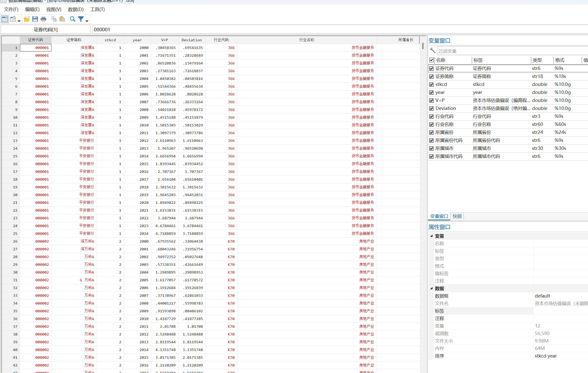The width and height of the screenshot is (588, 373).
Task: Switch to data browse mode icon
Action: click(13, 19)
